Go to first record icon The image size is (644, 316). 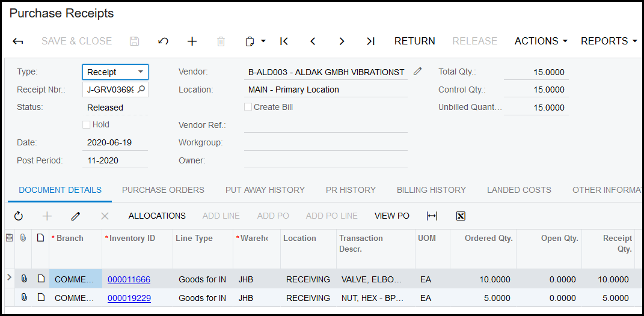tap(284, 41)
